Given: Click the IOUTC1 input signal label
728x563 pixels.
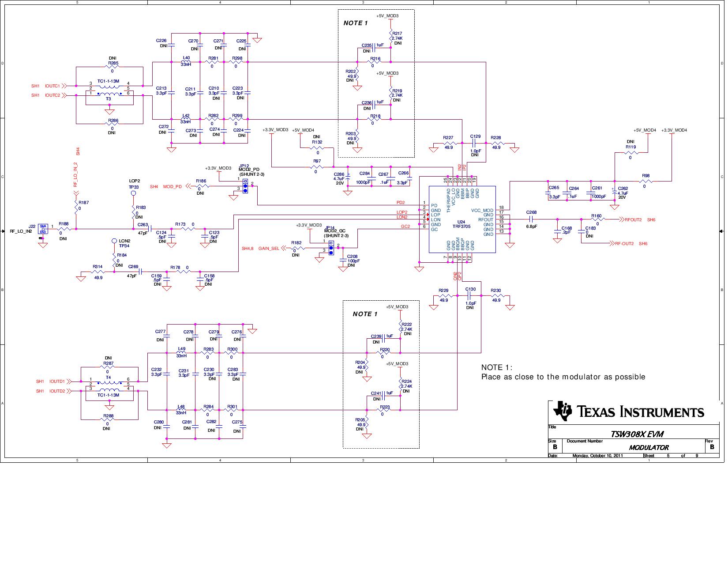Looking at the screenshot, I should click(x=52, y=86).
